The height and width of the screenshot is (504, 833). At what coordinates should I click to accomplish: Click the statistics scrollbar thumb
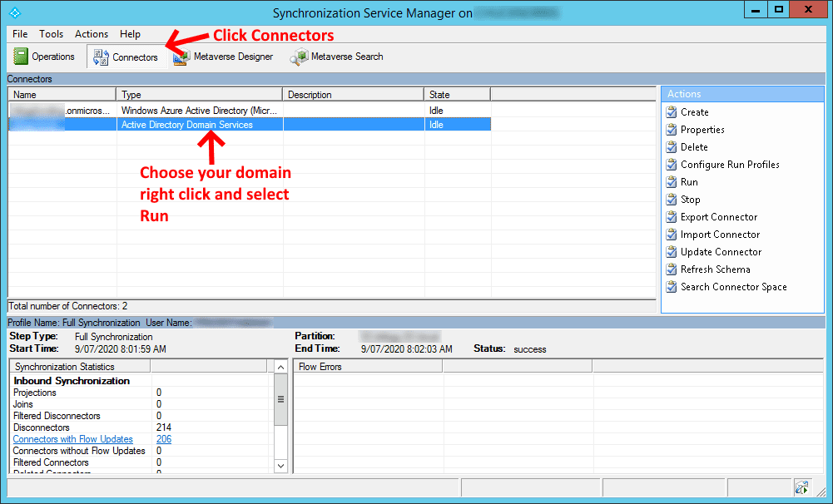(x=280, y=399)
